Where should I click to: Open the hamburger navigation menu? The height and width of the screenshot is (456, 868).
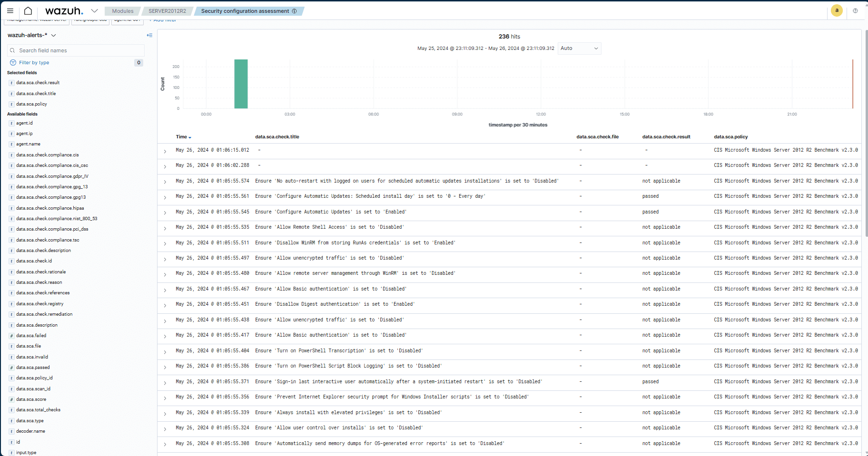click(10, 10)
